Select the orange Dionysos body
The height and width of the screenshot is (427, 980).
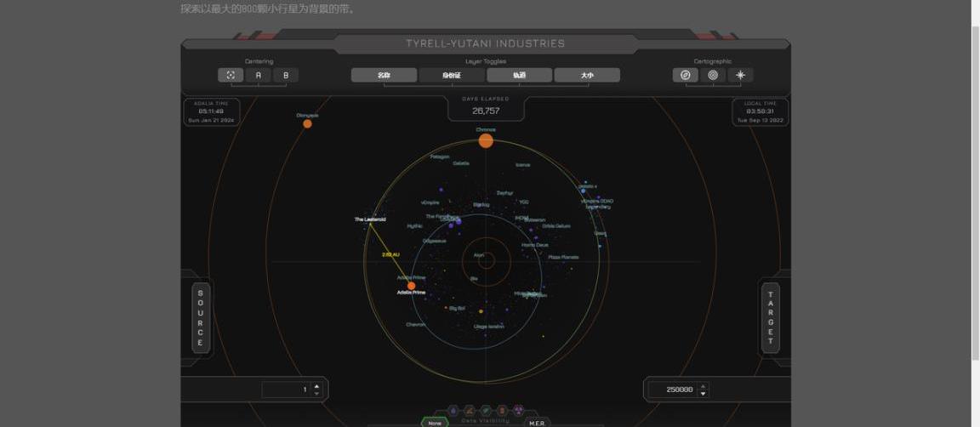pyautogui.click(x=307, y=124)
